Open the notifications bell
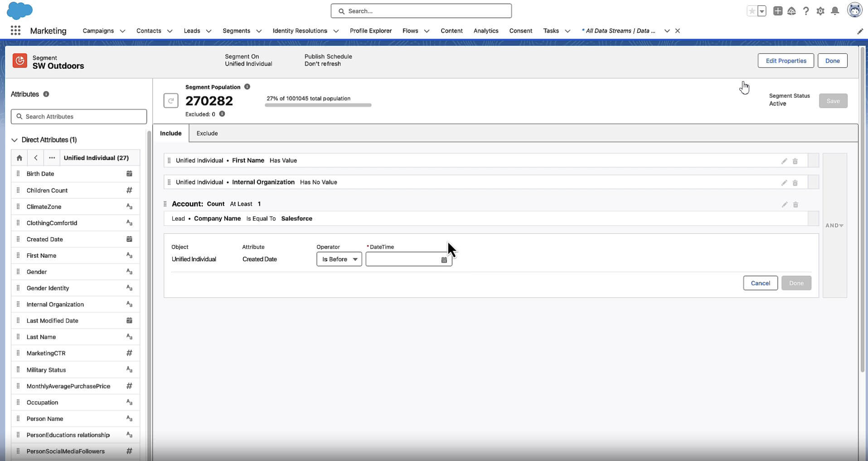 pyautogui.click(x=835, y=11)
